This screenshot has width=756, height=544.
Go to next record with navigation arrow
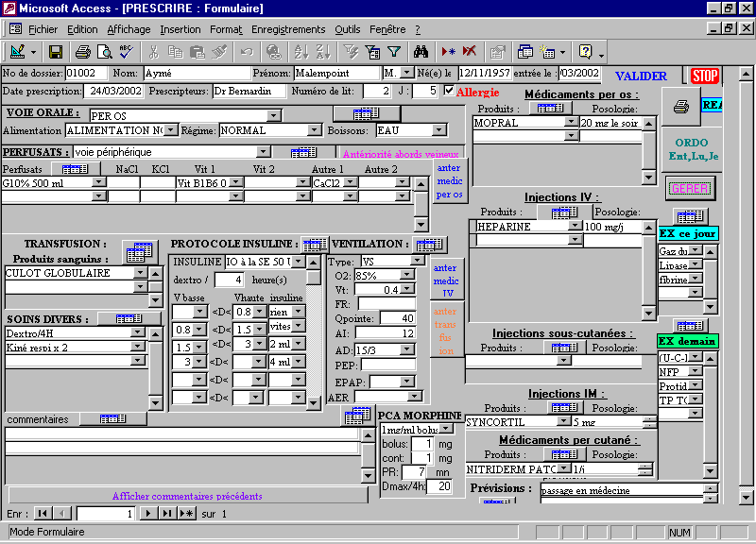point(148,514)
